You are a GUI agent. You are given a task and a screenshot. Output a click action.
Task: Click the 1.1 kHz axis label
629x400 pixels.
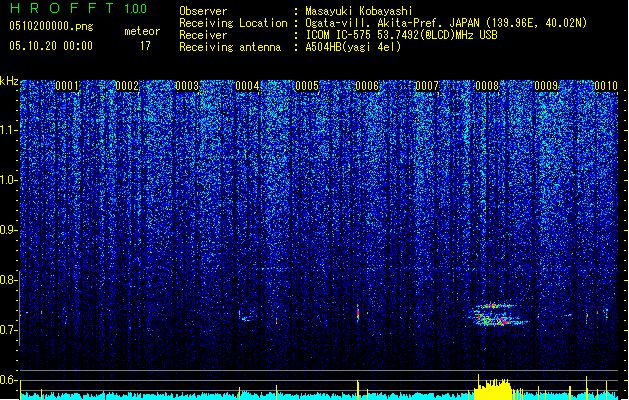tap(9, 130)
